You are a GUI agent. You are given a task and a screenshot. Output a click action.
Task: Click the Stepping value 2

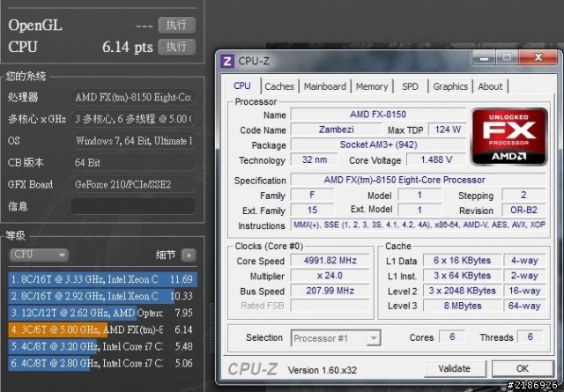(523, 195)
